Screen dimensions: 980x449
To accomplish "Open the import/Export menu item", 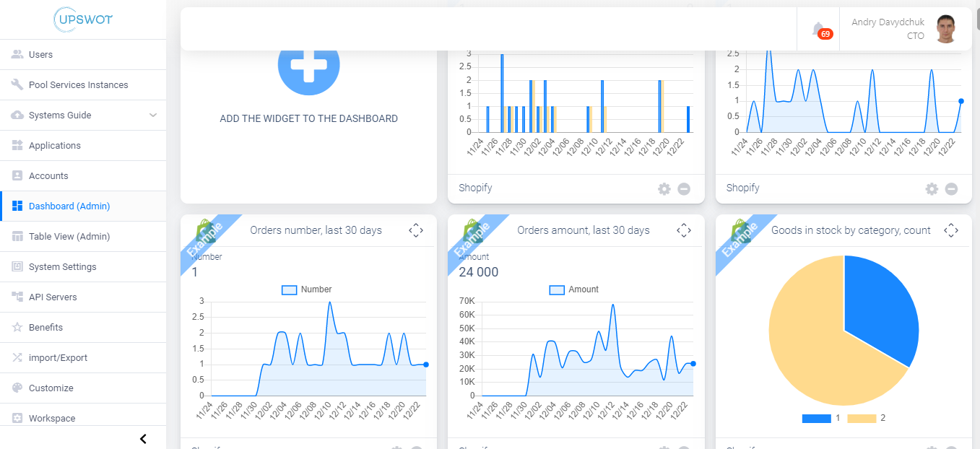I will tap(58, 358).
